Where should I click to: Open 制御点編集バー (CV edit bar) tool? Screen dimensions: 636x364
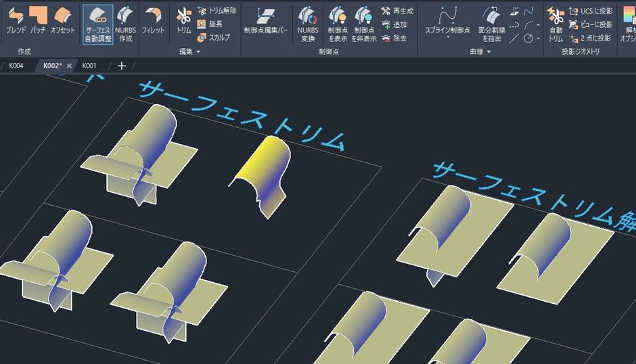click(266, 20)
